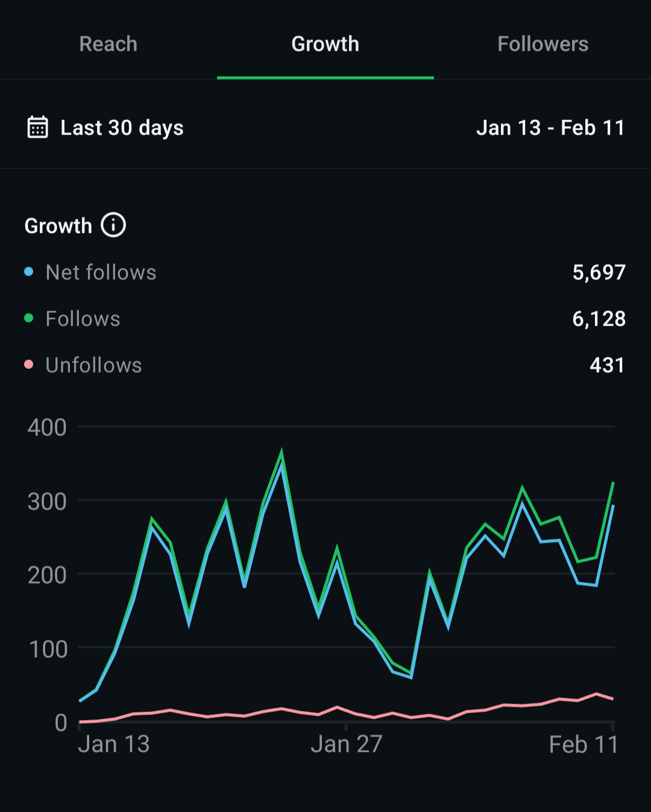The image size is (651, 812).
Task: Toggle the Unfollows series label
Action: 93,365
